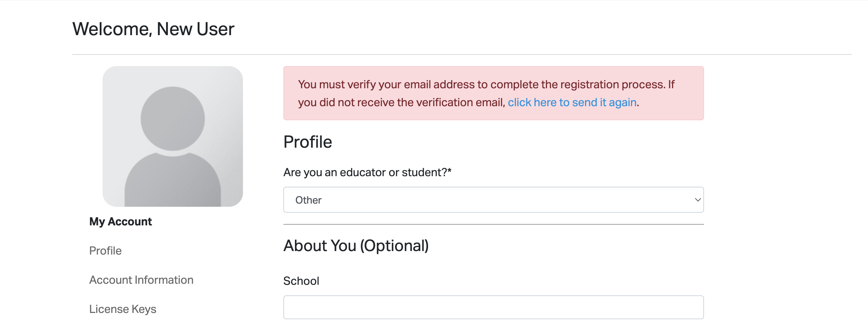Click the "About You (Optional)" heading

click(356, 245)
